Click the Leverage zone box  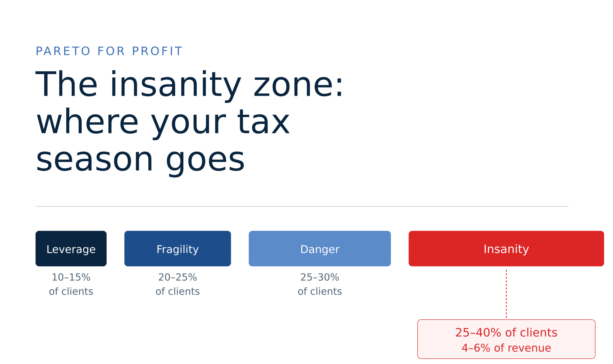pos(71,249)
